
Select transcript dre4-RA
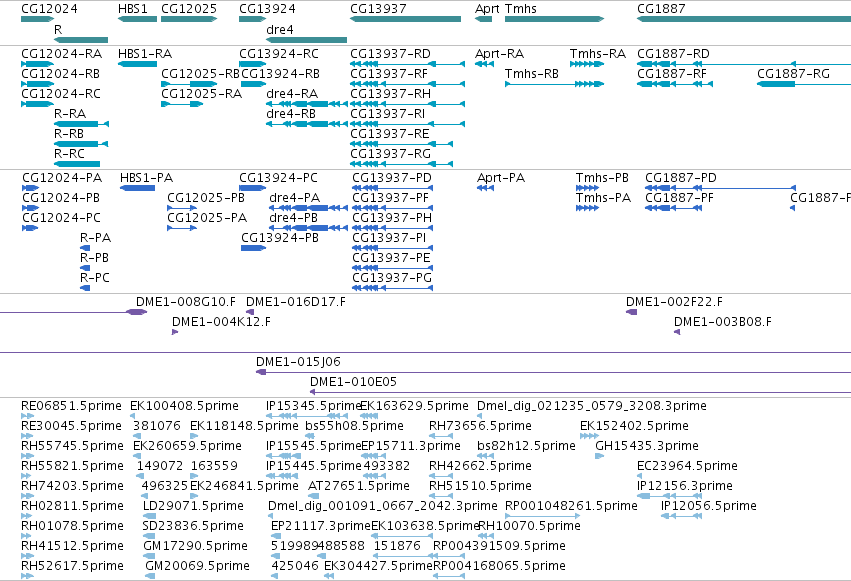point(292,94)
